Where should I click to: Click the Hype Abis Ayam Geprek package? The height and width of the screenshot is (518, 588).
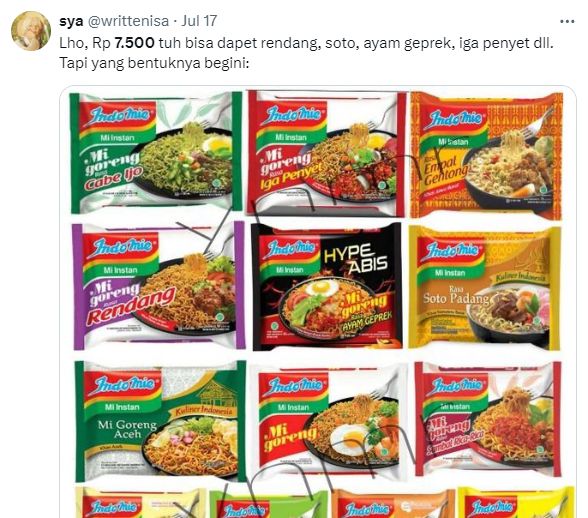(327, 286)
